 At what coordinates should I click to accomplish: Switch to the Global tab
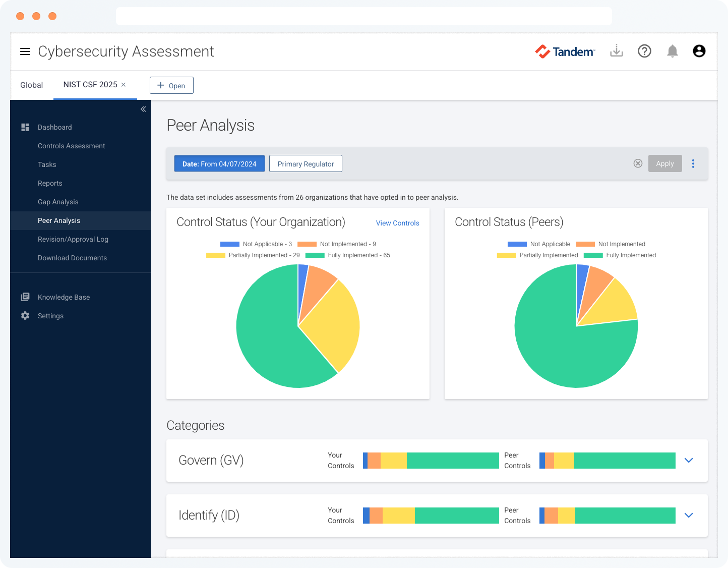(x=31, y=85)
